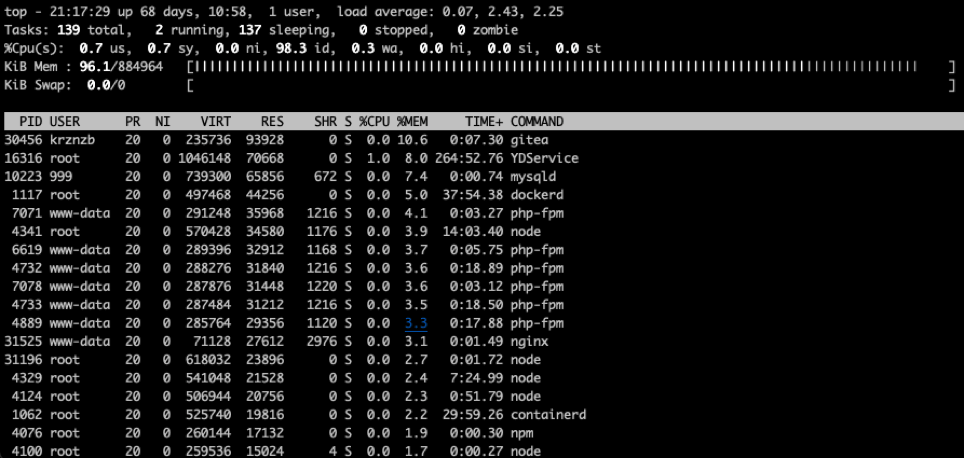Select PID 30456 in the process list

pos(24,140)
